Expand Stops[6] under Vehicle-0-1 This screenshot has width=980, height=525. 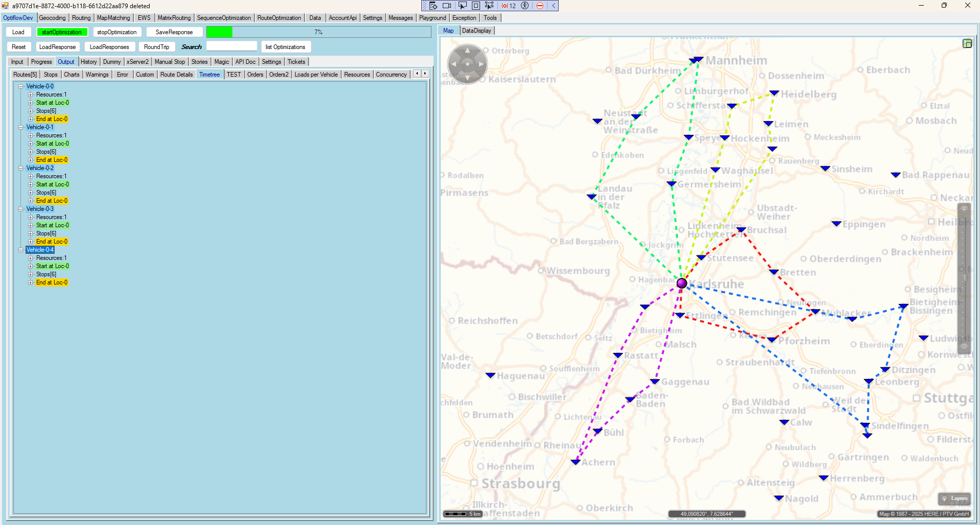[x=31, y=152]
